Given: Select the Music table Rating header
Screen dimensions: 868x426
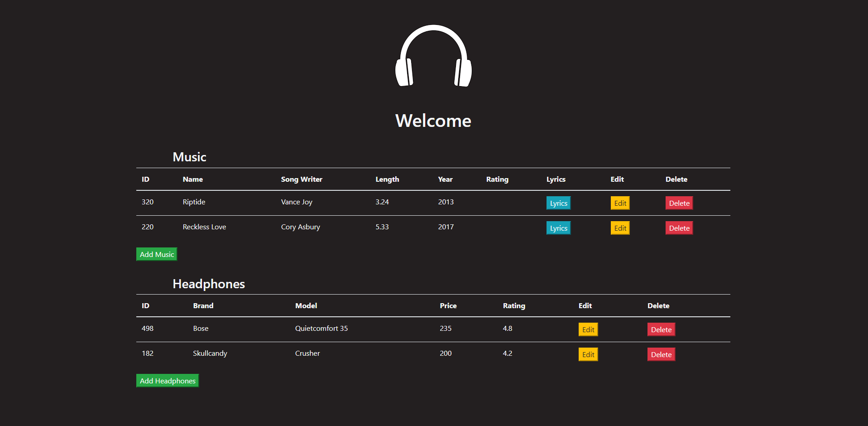Looking at the screenshot, I should 497,179.
